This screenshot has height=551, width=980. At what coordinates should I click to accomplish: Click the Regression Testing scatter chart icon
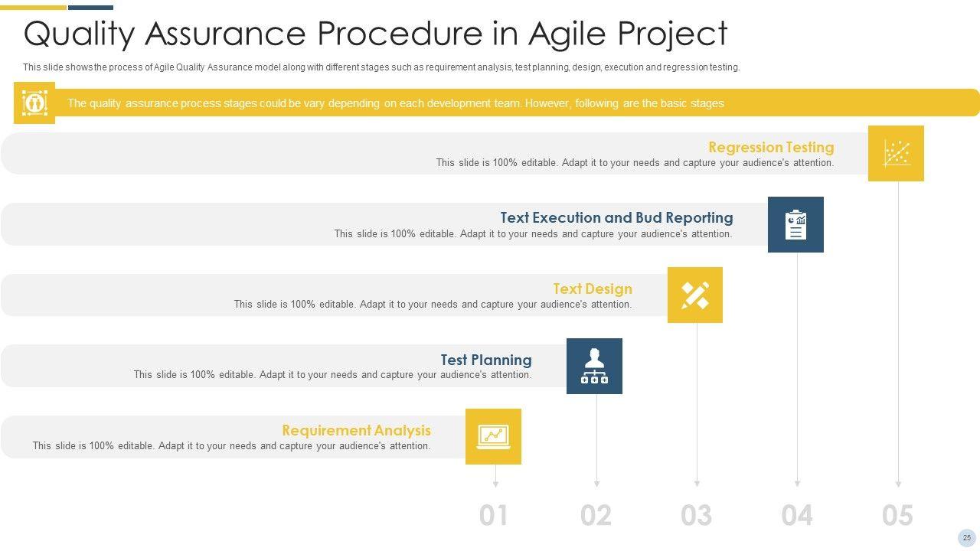896,153
